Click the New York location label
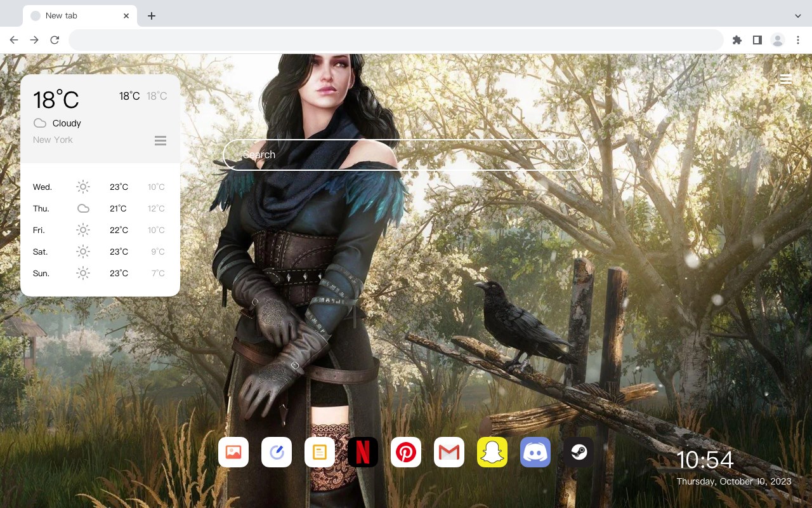Viewport: 812px width, 508px height. click(53, 140)
